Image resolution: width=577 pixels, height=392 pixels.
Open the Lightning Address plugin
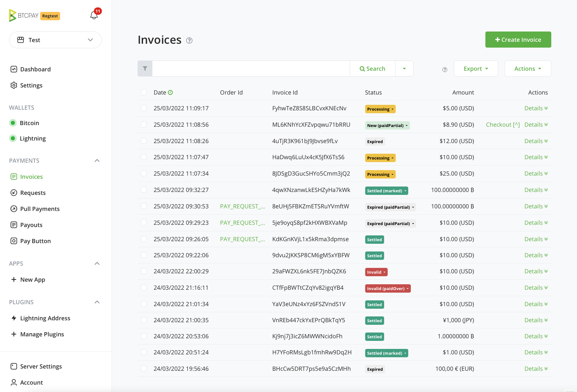[45, 318]
